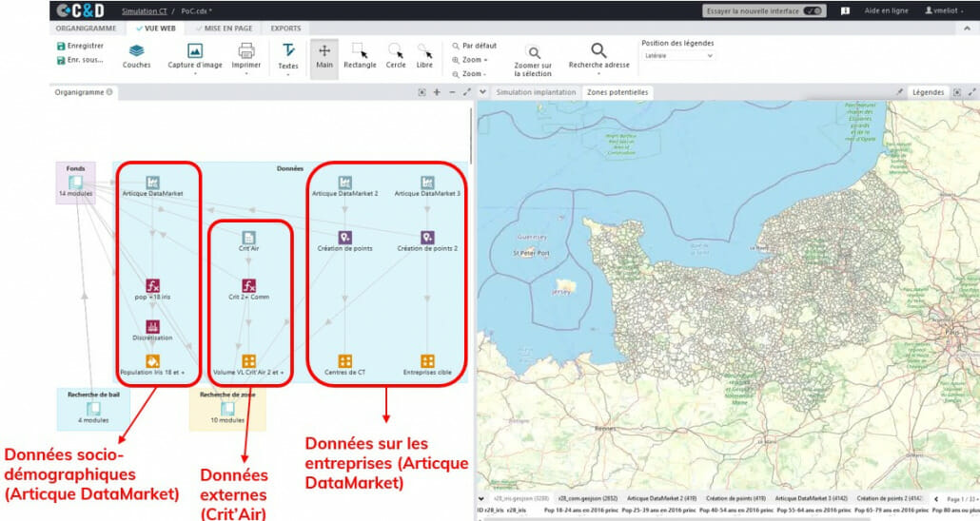980x521 pixels.
Task: Open the Aide en ligne link
Action: [x=886, y=10]
